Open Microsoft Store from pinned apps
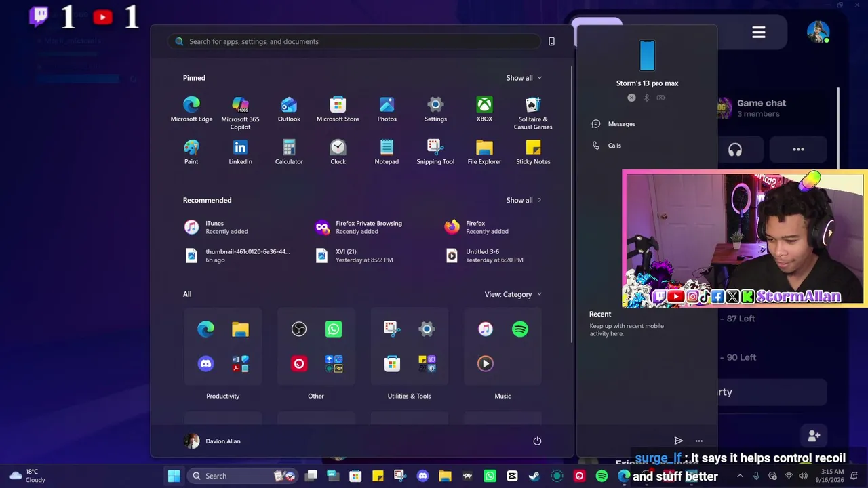This screenshot has width=868, height=488. 338,110
